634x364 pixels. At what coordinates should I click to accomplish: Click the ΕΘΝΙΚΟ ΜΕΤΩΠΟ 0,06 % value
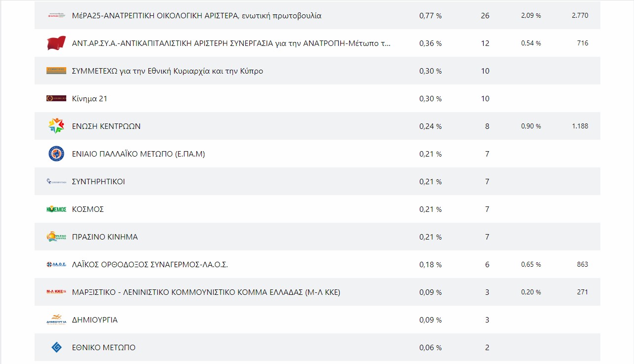click(430, 348)
